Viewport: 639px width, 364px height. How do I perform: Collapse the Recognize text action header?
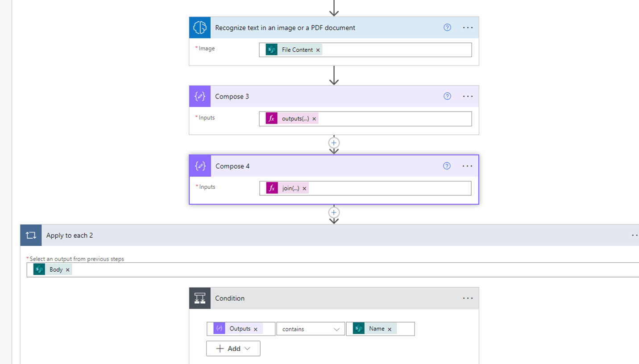tap(334, 28)
